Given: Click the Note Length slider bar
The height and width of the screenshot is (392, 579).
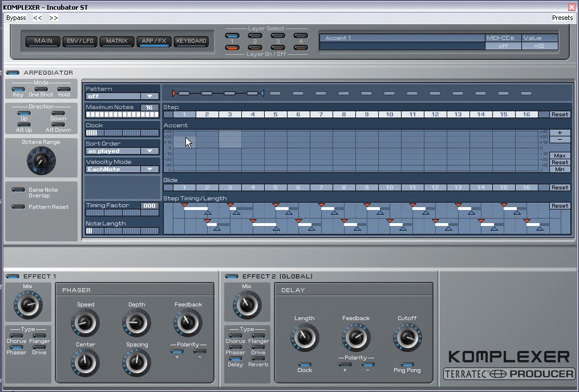Looking at the screenshot, I should (122, 231).
